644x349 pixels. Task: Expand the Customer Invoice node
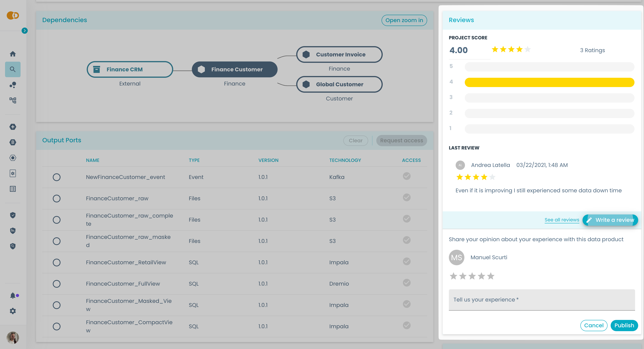339,54
